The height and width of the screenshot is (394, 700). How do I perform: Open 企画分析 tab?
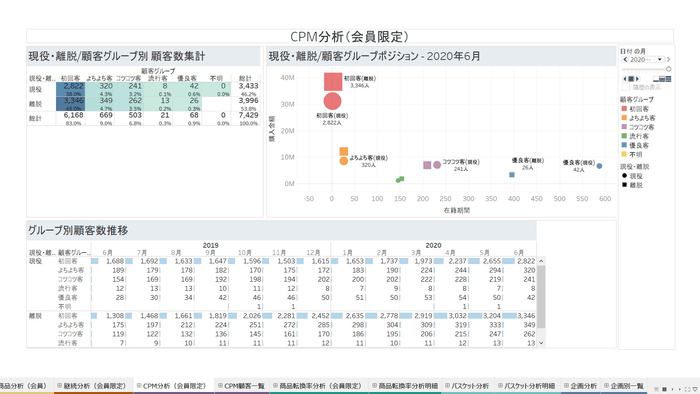(580, 386)
